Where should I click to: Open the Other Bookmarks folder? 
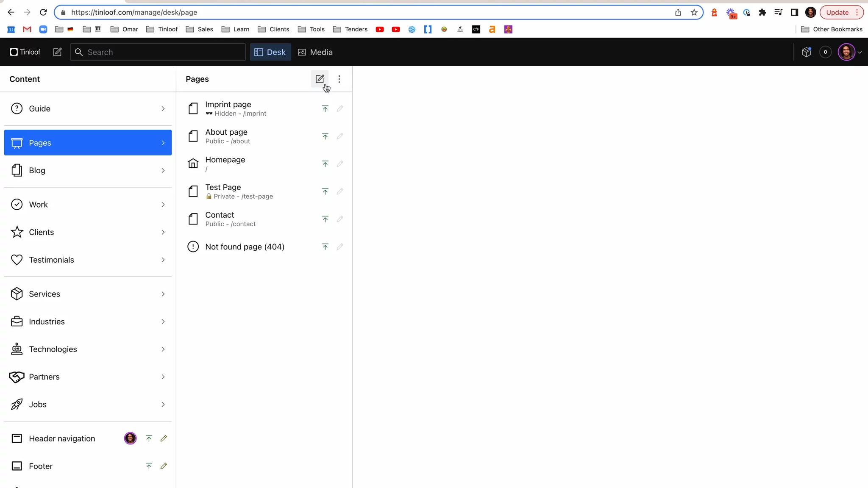coord(832,29)
